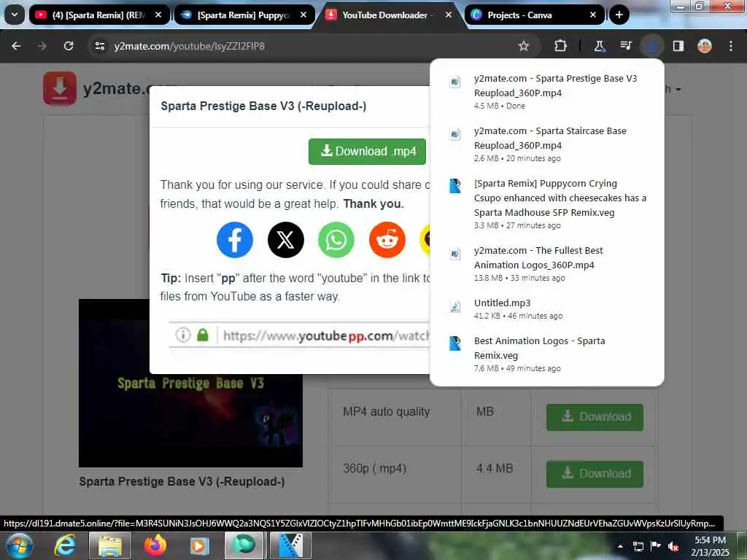Close the (4) [Sparta Remix] YouTube tab

tap(158, 15)
